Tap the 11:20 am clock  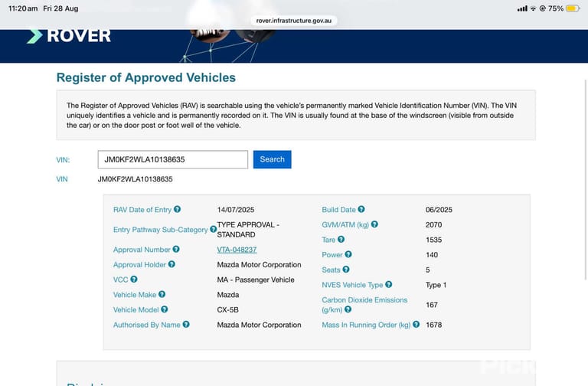23,8
